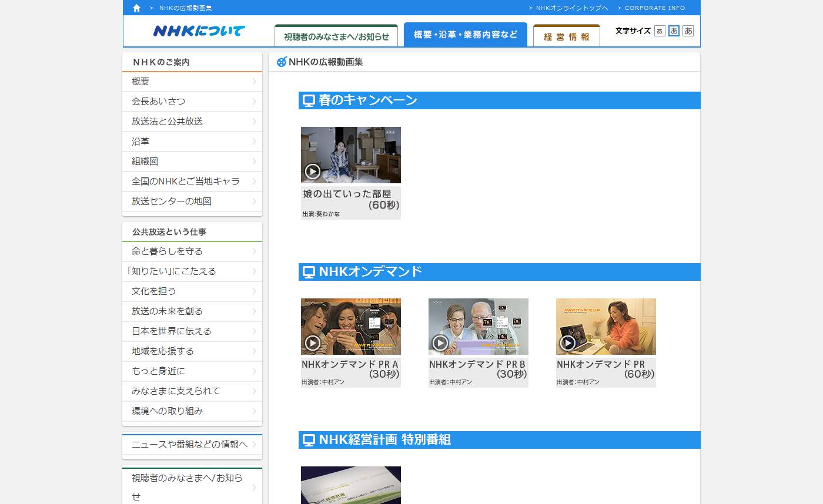Click monitor icon beside NHK経営計画 特別番組

point(309,440)
